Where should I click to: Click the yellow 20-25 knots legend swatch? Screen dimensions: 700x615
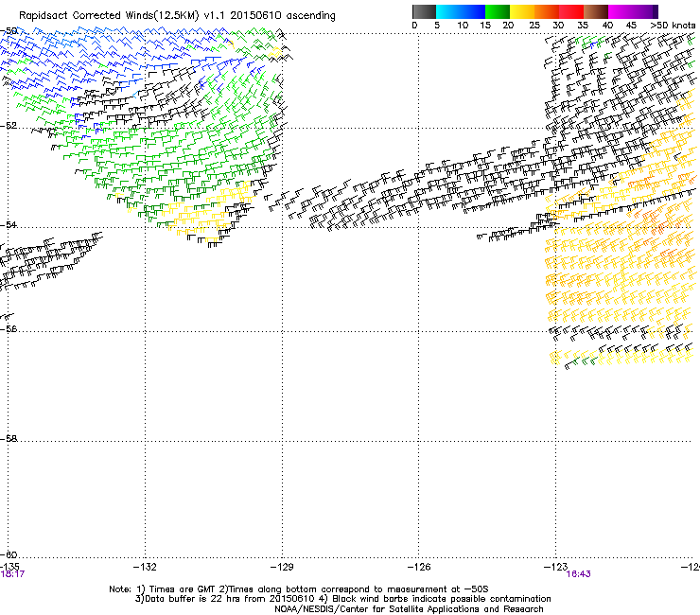pos(522,11)
